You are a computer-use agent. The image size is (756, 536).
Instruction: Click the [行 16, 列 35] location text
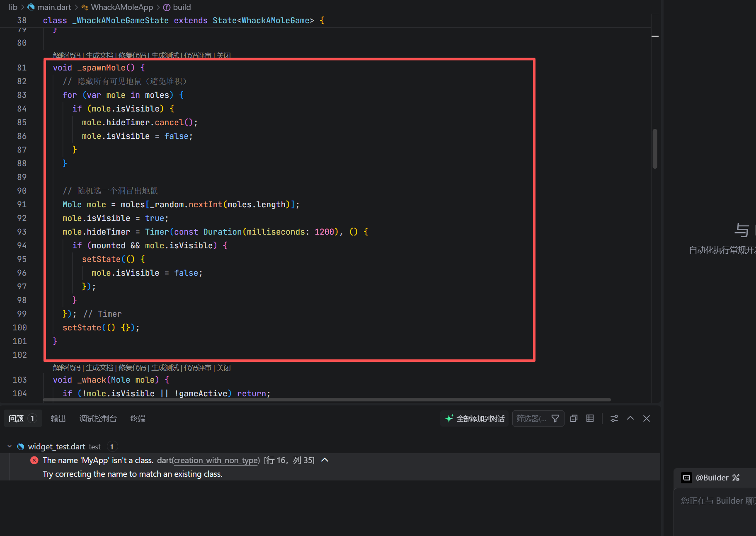(x=289, y=460)
